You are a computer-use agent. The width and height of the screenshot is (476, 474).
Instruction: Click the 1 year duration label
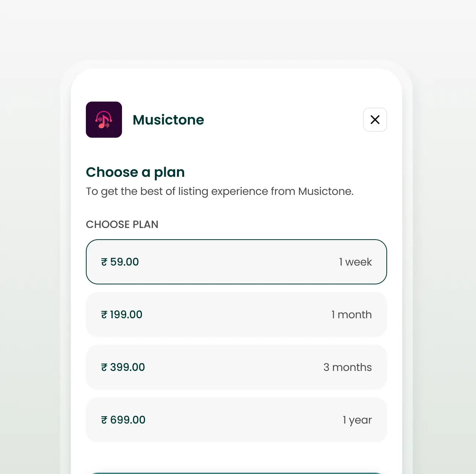[x=357, y=420]
